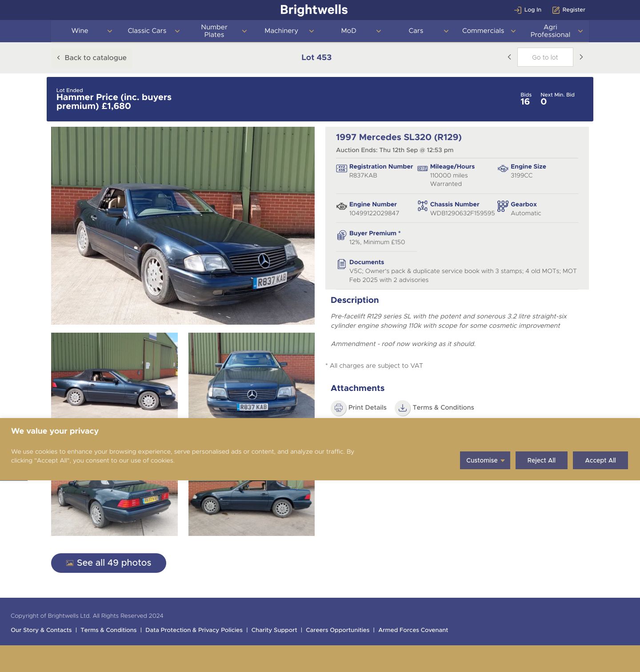Click the Engine Number icon
Image resolution: width=640 pixels, height=672 pixels.
[341, 206]
